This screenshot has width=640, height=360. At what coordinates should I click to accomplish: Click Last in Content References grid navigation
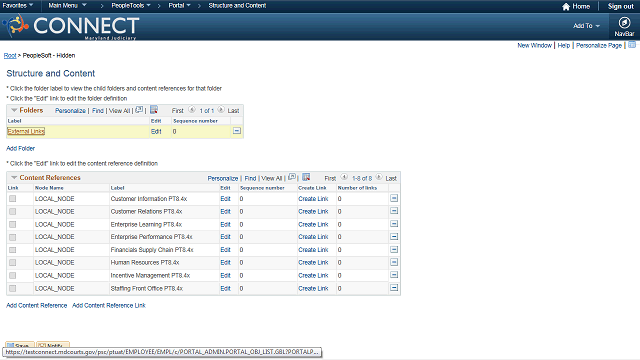coord(391,178)
